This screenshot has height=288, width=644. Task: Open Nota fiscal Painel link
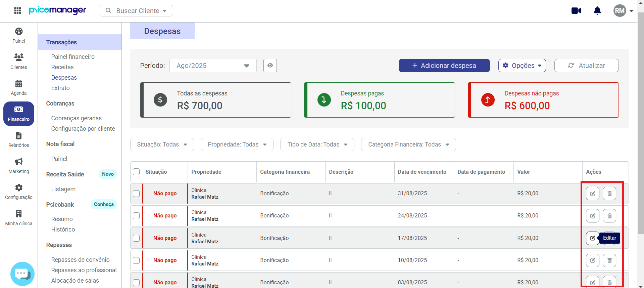[59, 159]
